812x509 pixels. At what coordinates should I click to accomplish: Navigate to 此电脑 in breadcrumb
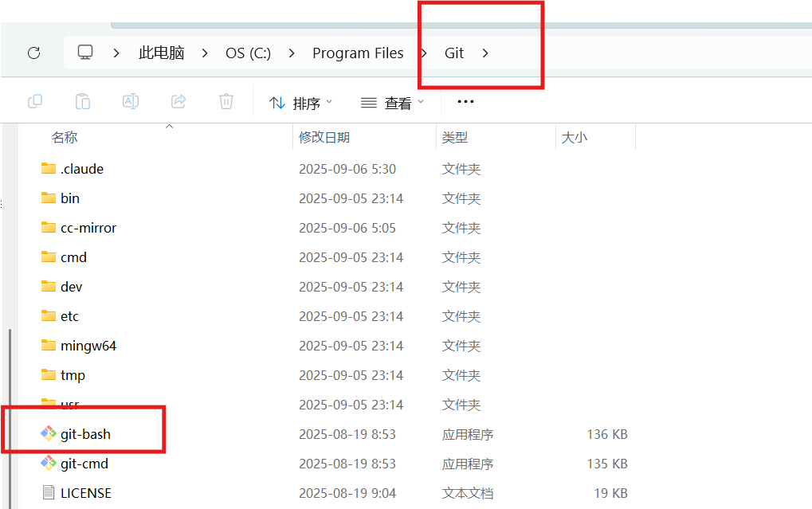[x=162, y=53]
